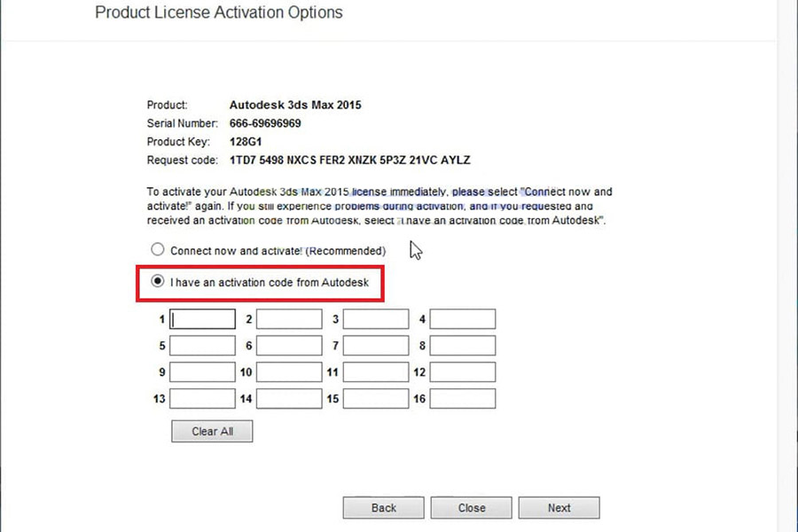Close the license activation dialog
The width and height of the screenshot is (798, 532).
pyautogui.click(x=471, y=508)
